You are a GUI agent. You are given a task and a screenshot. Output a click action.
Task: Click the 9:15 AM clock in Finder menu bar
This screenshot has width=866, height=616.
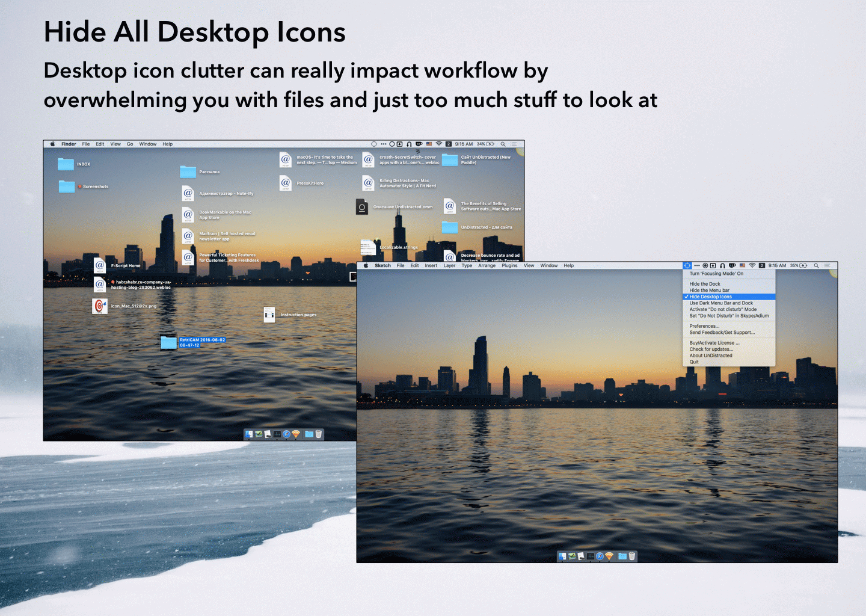[x=464, y=144]
